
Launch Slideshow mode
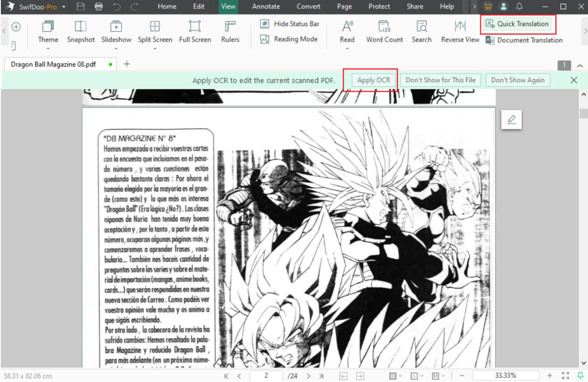[x=116, y=32]
